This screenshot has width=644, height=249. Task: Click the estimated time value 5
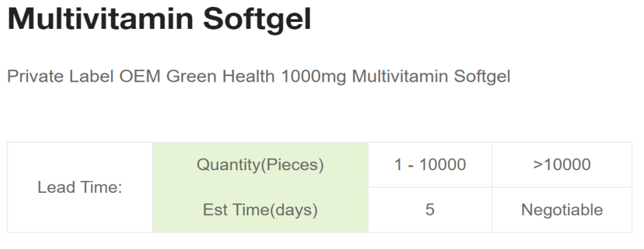[x=430, y=210]
